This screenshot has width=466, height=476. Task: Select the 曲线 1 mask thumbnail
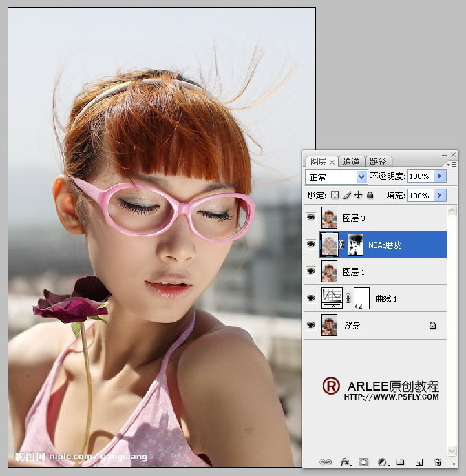[x=361, y=298]
